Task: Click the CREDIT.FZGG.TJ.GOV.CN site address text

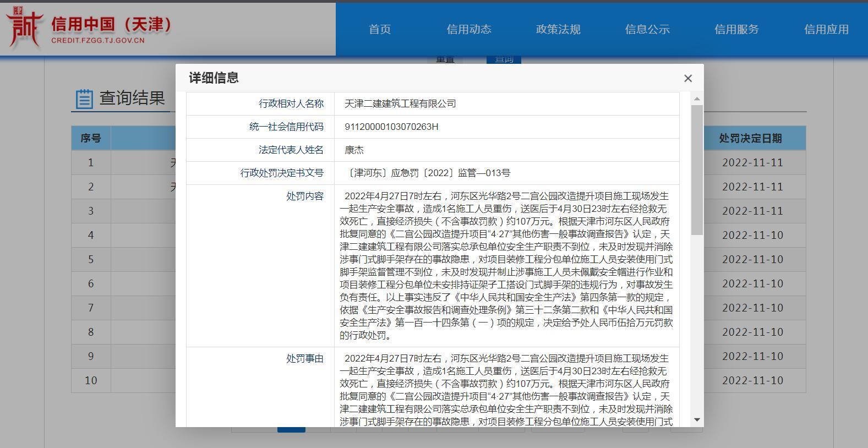Action: (98, 40)
